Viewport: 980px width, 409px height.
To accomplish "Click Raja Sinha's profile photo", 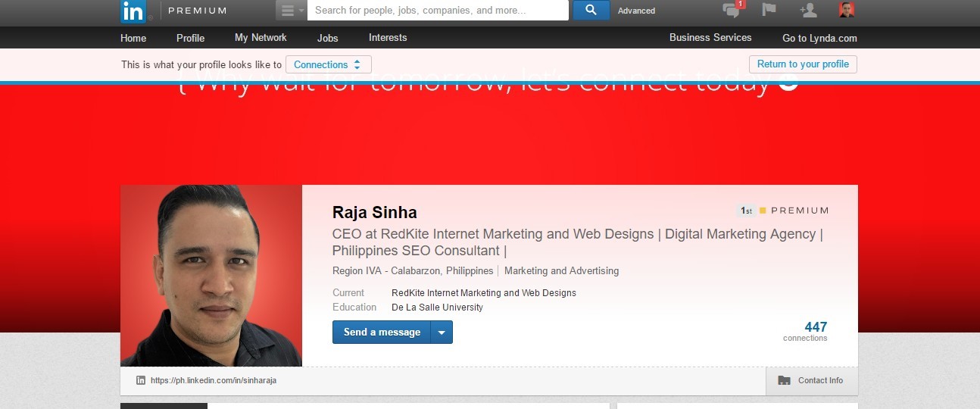I will click(211, 276).
